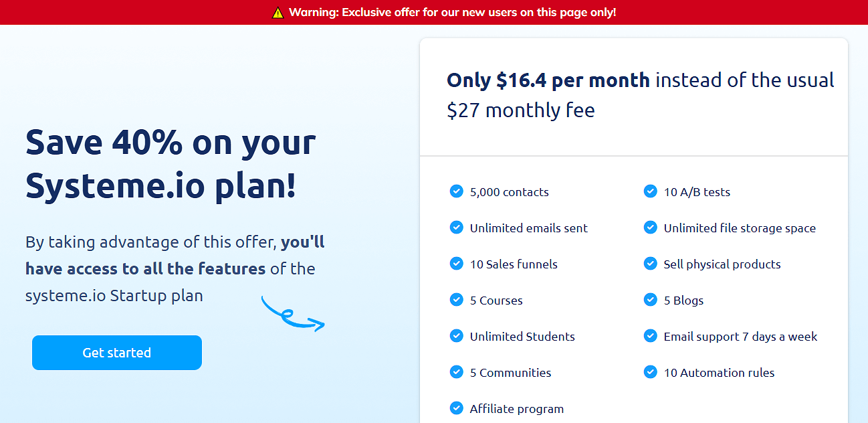Click the Get started button

pyautogui.click(x=116, y=353)
